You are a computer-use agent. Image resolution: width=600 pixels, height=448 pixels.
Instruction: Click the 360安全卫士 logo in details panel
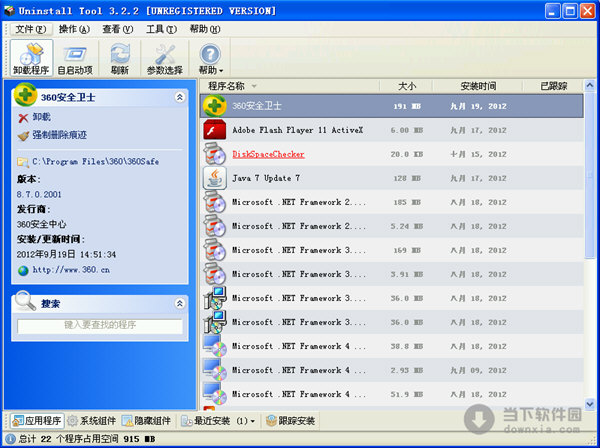[25, 94]
